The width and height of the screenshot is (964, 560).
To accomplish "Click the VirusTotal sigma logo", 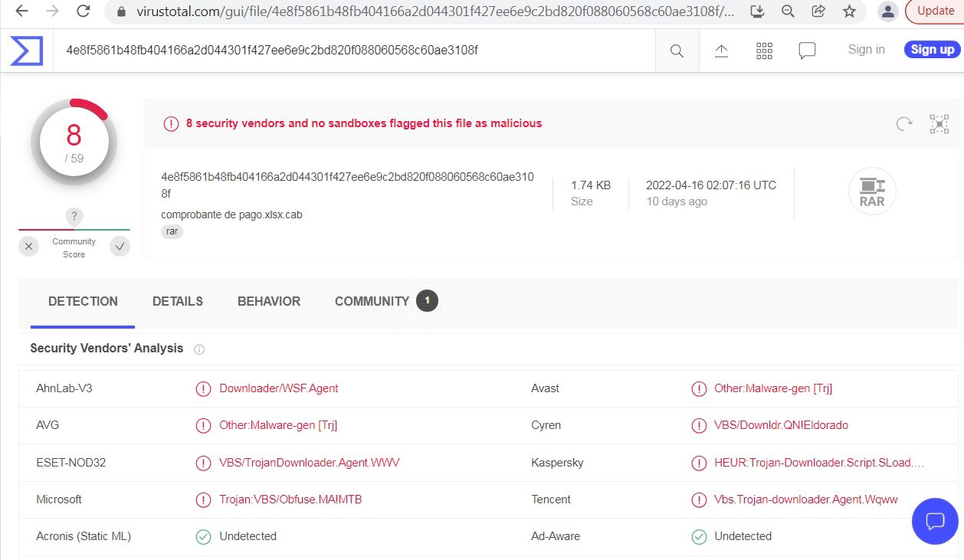I will pyautogui.click(x=26, y=51).
